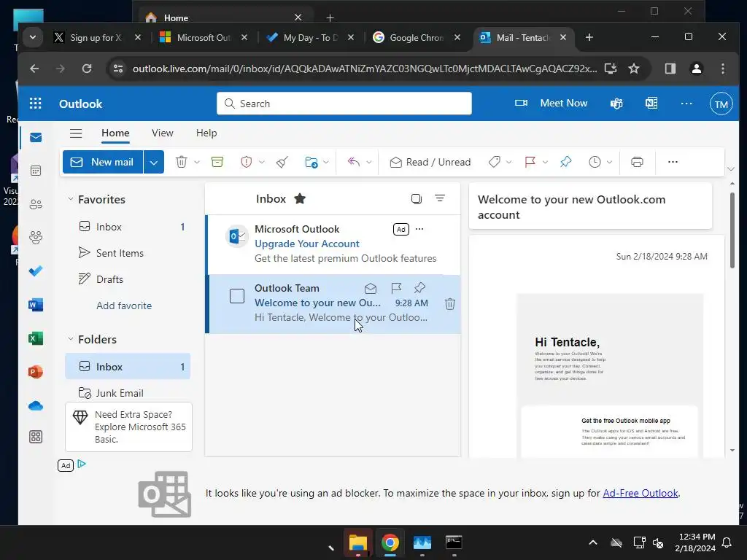Open Groups in the left app rail

(x=36, y=237)
